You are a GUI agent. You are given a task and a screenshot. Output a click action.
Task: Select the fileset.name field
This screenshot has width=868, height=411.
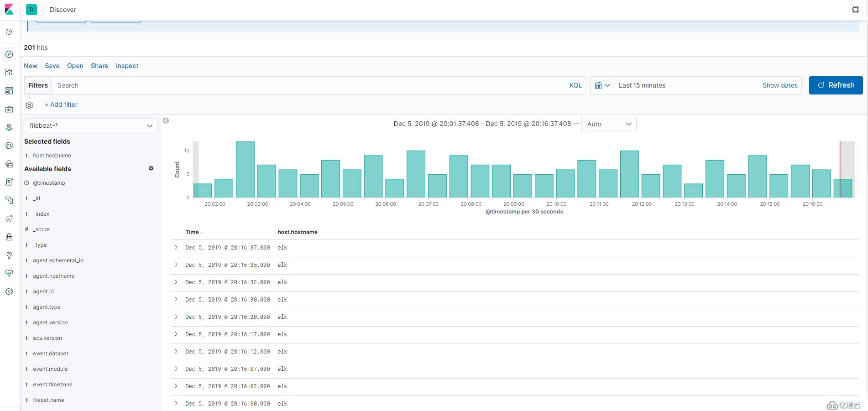click(x=48, y=400)
